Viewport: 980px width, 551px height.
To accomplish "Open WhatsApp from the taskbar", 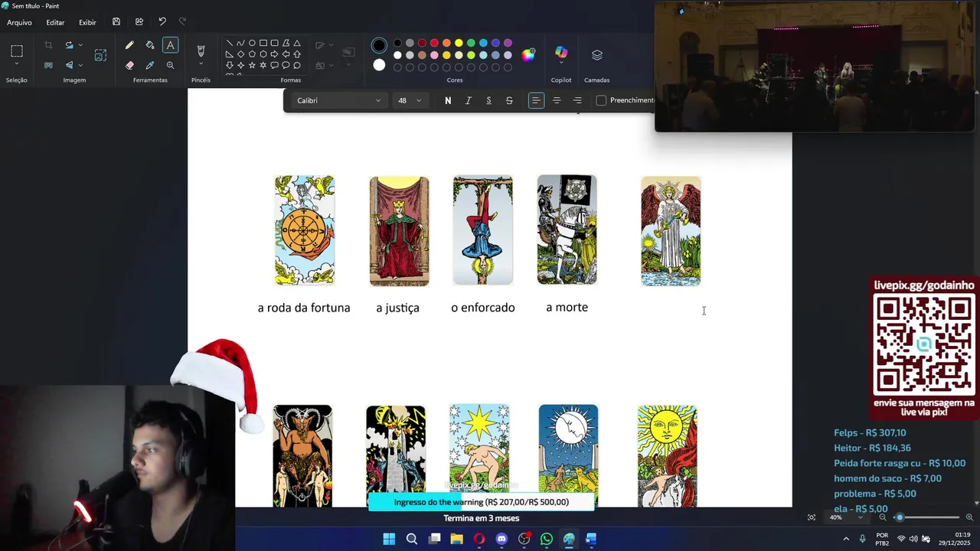I will [547, 539].
